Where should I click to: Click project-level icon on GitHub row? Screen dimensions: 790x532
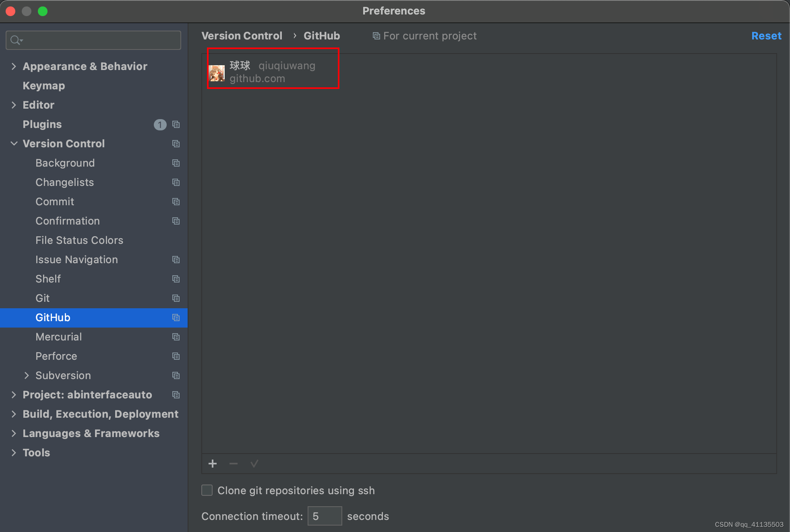click(x=176, y=318)
